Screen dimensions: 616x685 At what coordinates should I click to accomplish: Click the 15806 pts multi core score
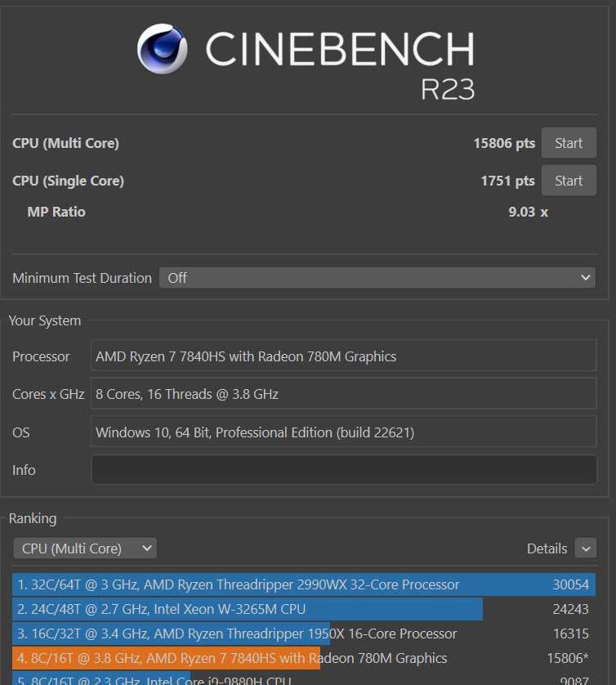pyautogui.click(x=504, y=143)
